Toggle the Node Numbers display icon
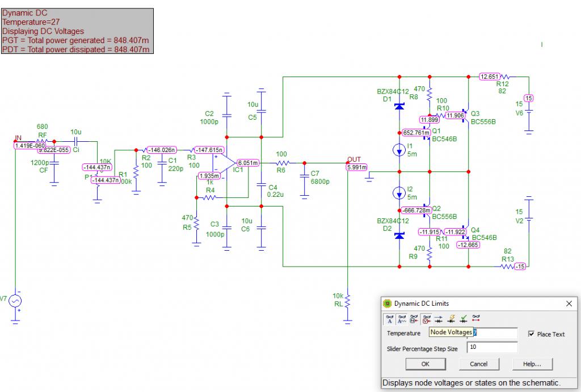The height and width of the screenshot is (392, 581). click(414, 319)
